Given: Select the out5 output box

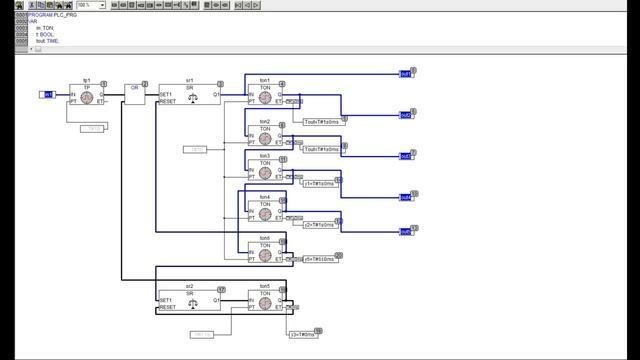Looking at the screenshot, I should pos(406,232).
